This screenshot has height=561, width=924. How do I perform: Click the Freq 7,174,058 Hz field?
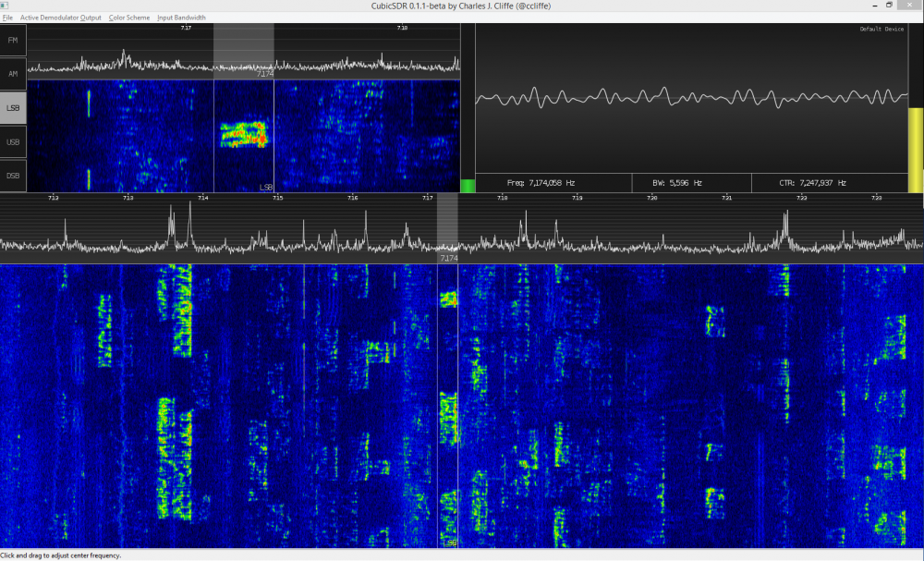553,183
